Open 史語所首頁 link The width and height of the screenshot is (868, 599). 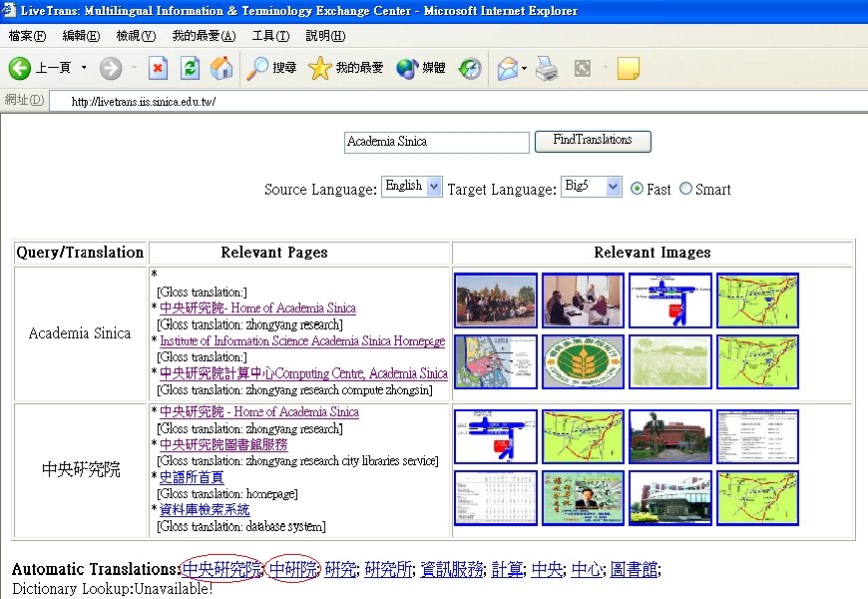click(x=192, y=477)
